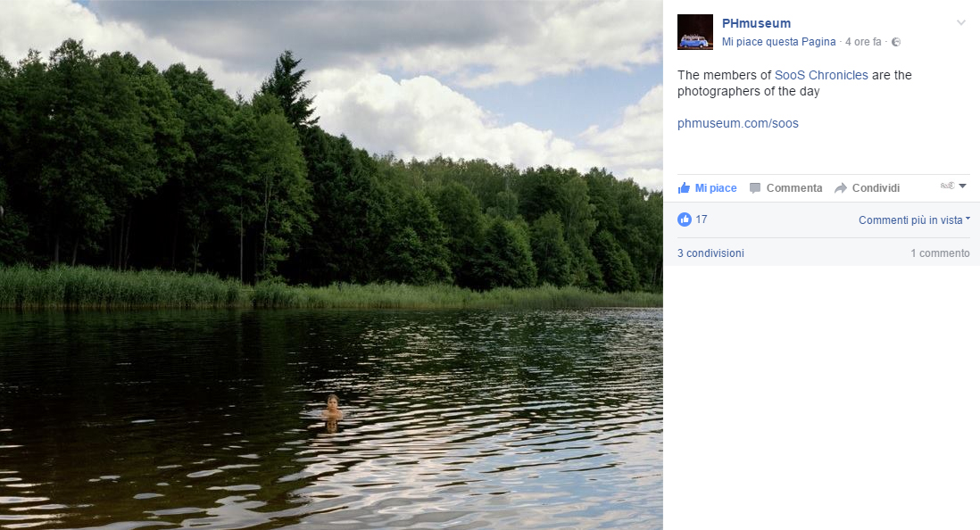Screen dimensions: 980x530
Task: Click the Condividi share arrow icon
Action: tap(841, 188)
